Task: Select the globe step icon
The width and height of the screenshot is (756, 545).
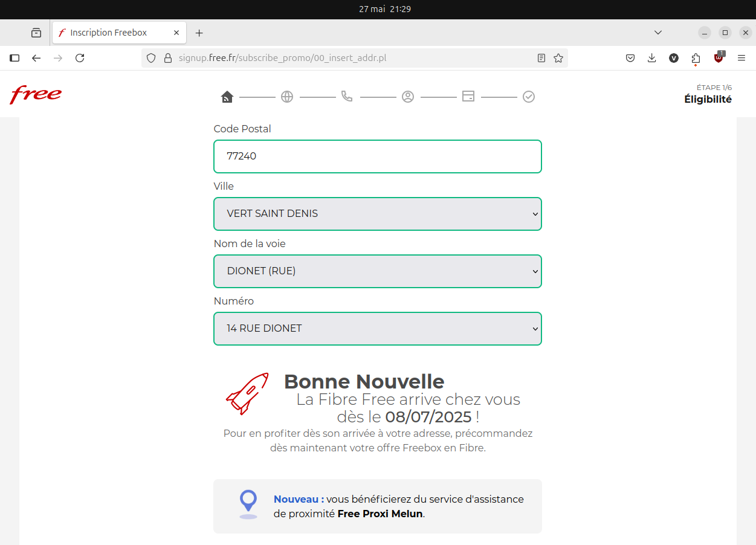Action: (x=287, y=97)
